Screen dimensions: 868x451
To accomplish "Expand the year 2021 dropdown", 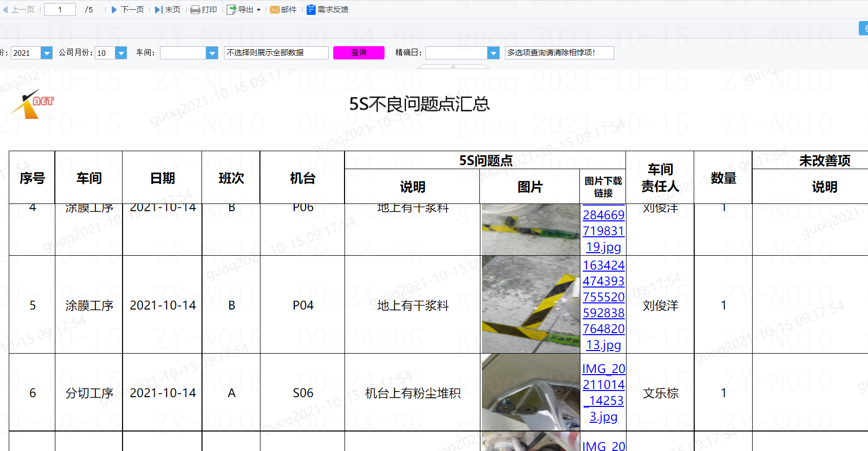I will (x=47, y=53).
